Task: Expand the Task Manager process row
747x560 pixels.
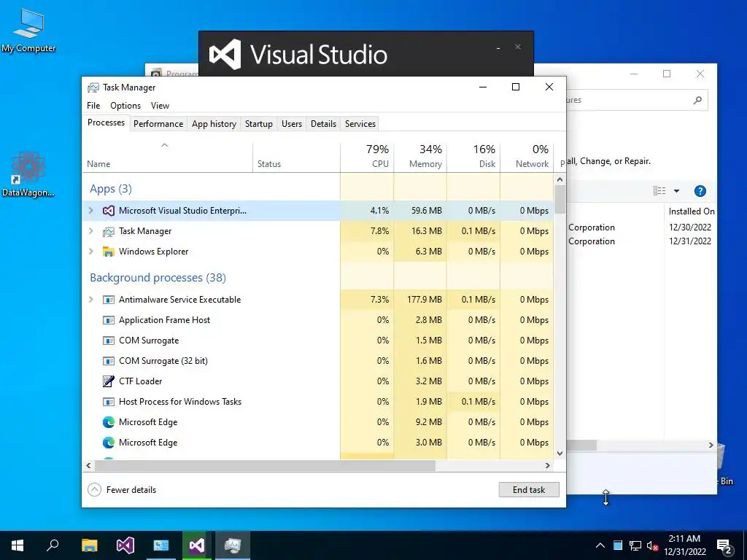Action: [91, 231]
